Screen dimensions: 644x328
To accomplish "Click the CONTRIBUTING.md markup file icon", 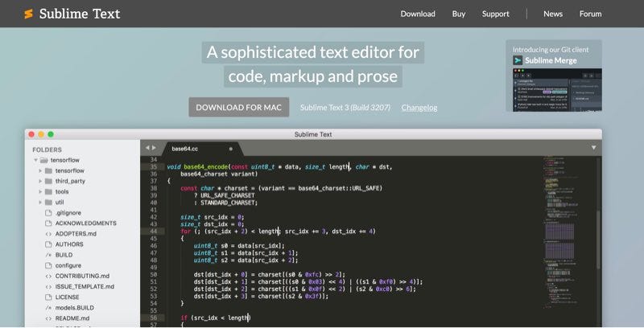I will coord(48,277).
